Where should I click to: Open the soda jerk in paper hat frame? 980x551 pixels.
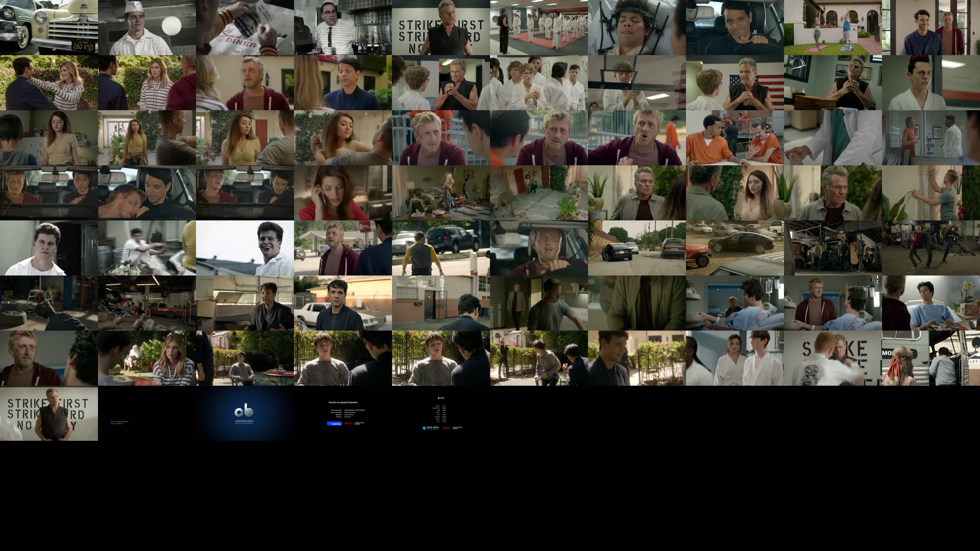147,27
